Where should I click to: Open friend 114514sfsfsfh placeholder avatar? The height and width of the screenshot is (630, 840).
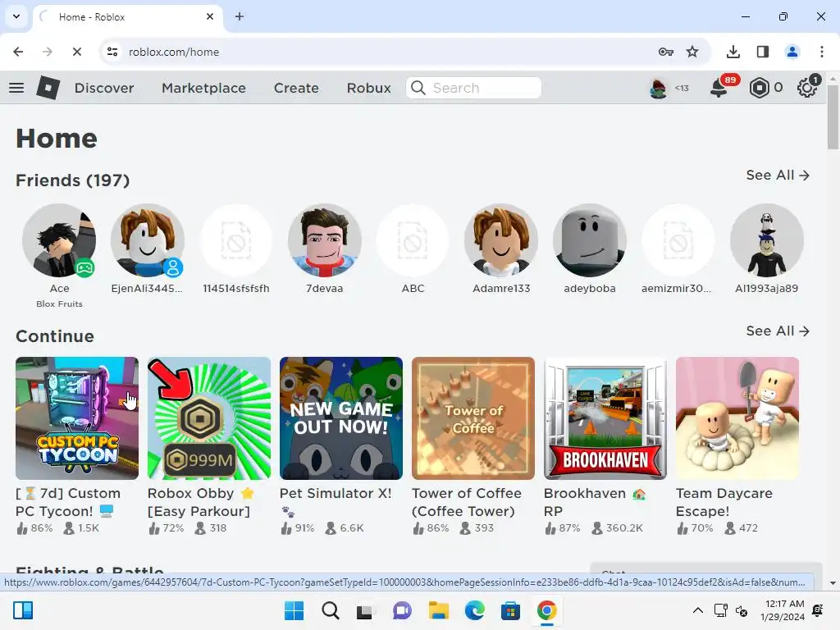click(236, 240)
